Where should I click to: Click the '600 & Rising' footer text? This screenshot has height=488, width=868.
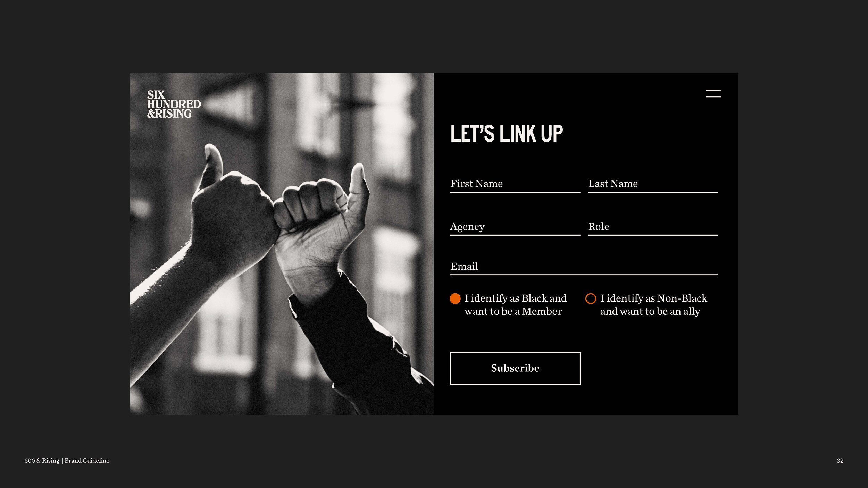(42, 461)
